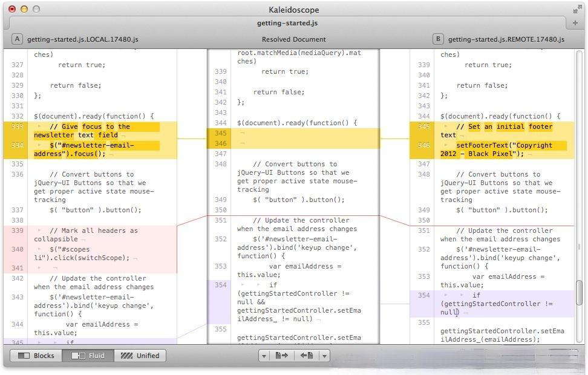This screenshot has width=588, height=375.
Task: Toggle fullscreen with the arrows icon
Action: coord(577,10)
